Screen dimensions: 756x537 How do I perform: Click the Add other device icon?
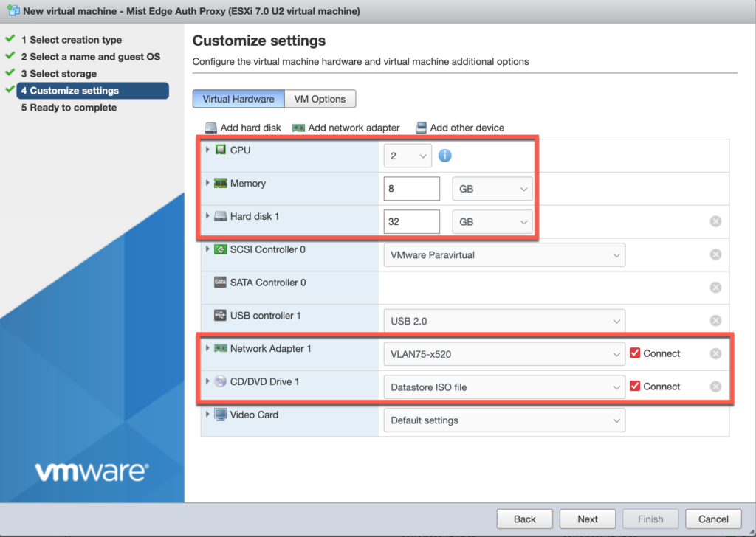(422, 127)
